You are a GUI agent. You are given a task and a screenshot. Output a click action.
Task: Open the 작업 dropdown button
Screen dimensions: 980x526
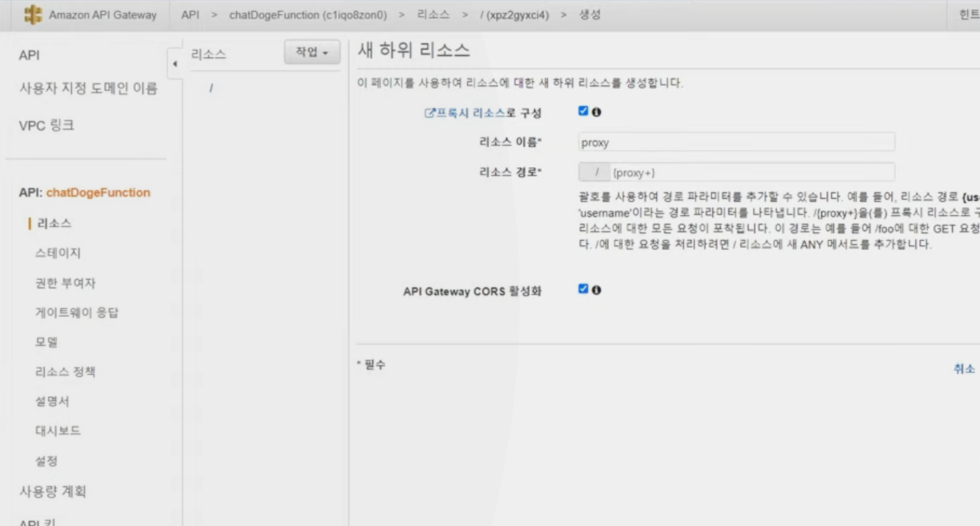point(312,53)
